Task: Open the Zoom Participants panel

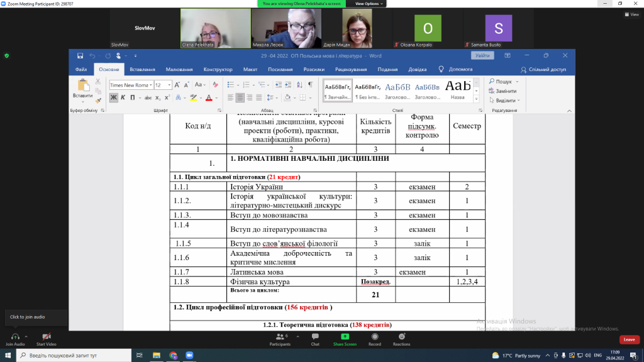Action: coord(280,339)
